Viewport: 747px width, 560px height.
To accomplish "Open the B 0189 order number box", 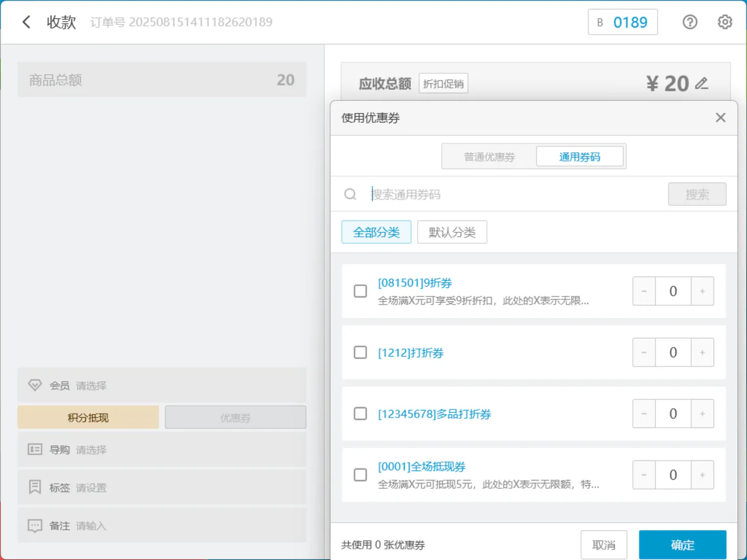I will (623, 22).
